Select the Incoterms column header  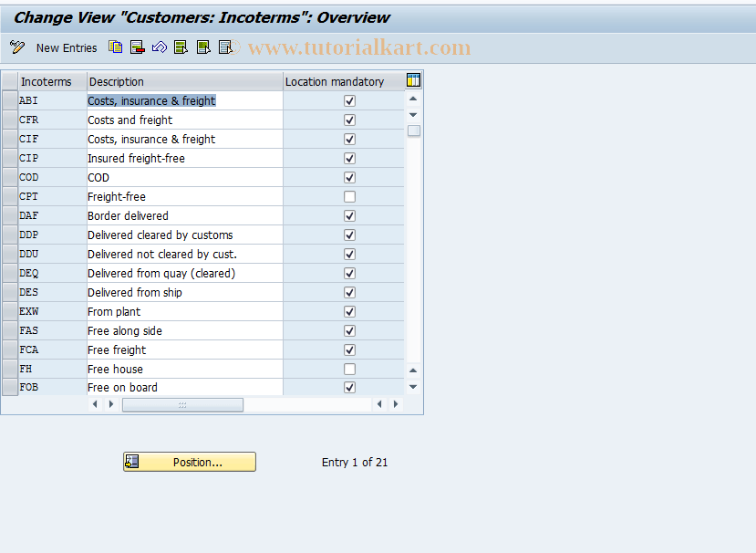50,81
